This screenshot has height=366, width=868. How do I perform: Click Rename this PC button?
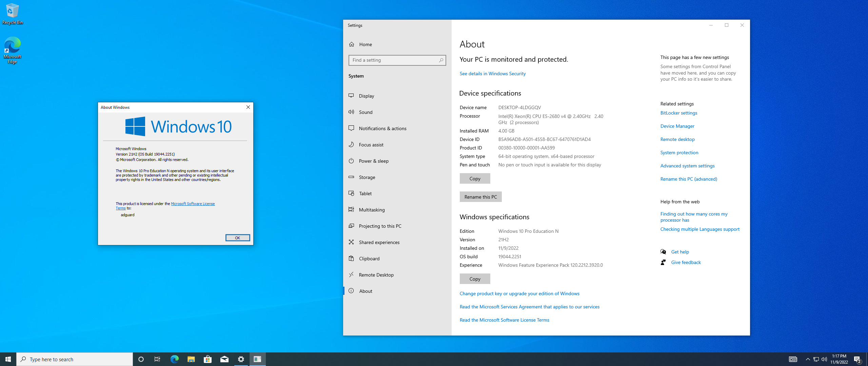[480, 197]
